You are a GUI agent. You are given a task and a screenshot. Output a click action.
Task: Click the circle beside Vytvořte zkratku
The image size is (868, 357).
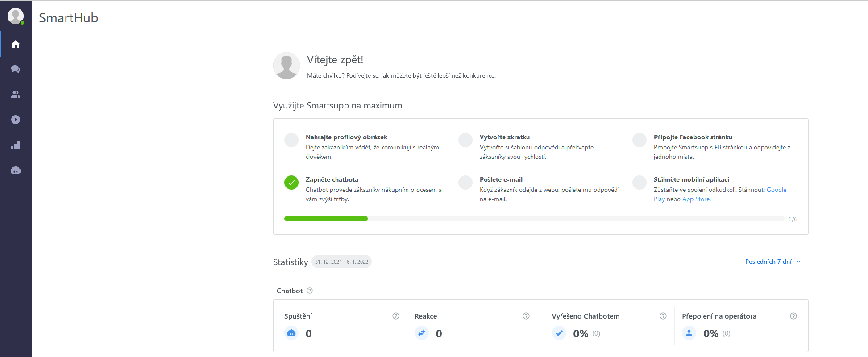tap(465, 140)
